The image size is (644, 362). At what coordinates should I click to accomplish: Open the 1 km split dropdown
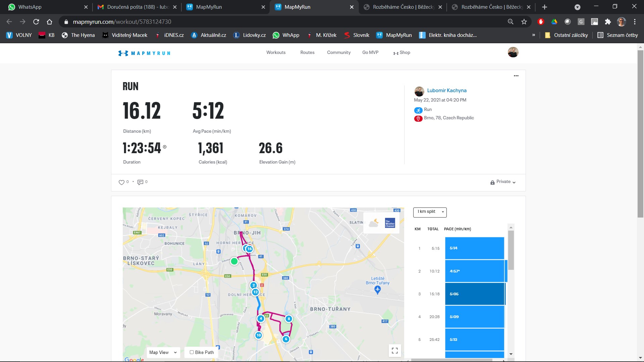(x=430, y=212)
